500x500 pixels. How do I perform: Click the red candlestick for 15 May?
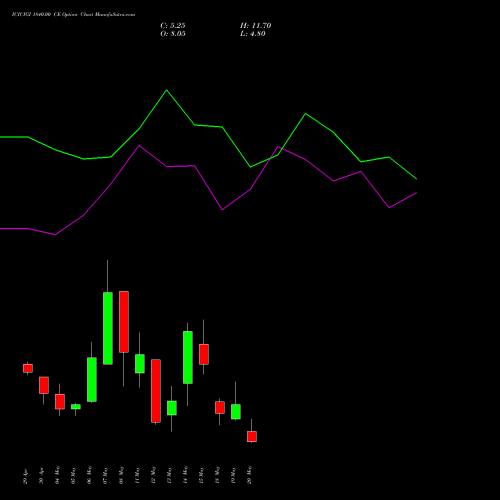204,354
